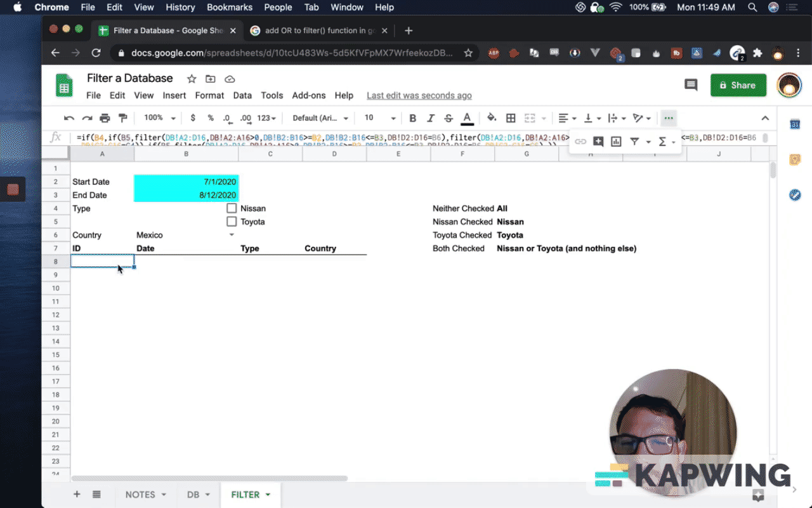Open Google Keep in the side panel
This screenshot has width=812, height=508.
coord(795,159)
